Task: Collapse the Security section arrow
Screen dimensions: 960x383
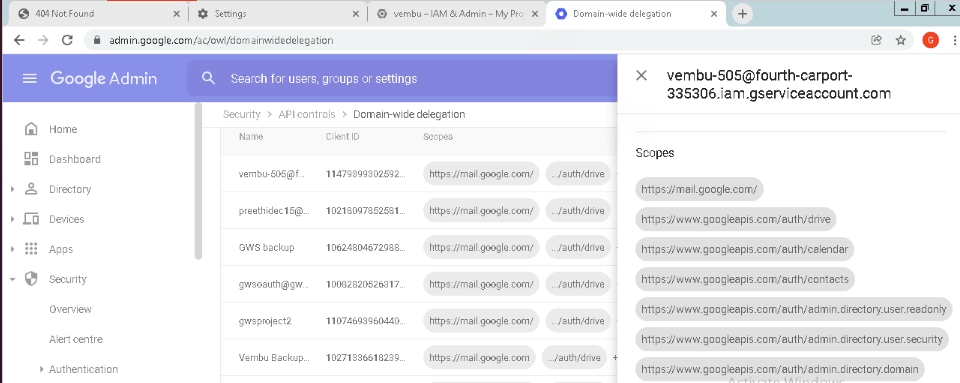Action: pyautogui.click(x=12, y=279)
